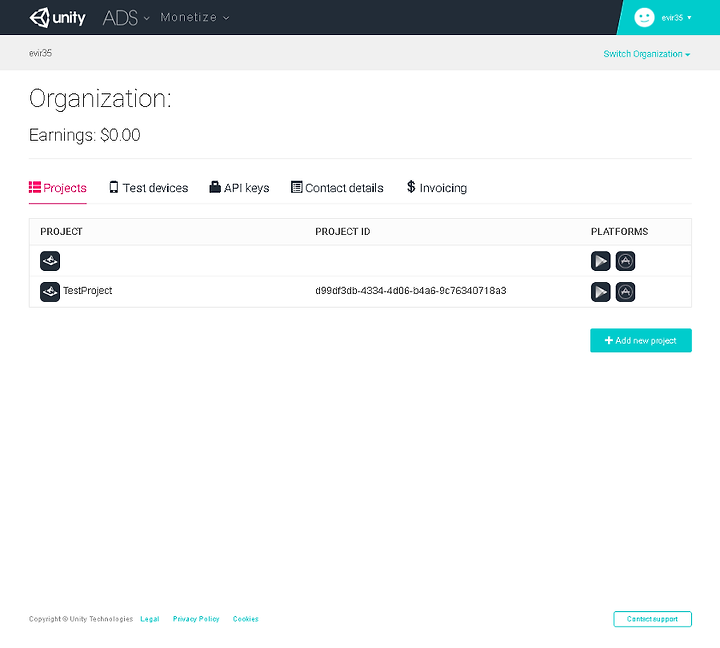
Task: Open the Cookies footer link
Action: 246,619
